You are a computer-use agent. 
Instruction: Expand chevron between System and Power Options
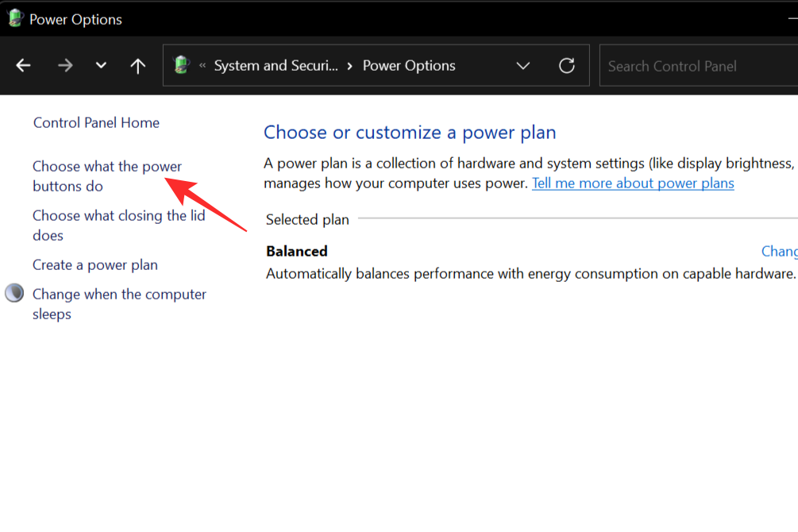350,66
